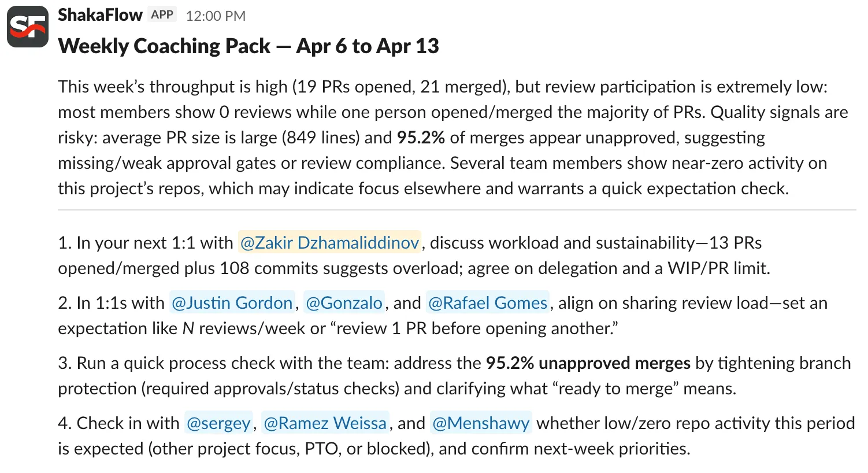Open the @Rafael Gomes mention profile
868x473 pixels.
(x=487, y=302)
